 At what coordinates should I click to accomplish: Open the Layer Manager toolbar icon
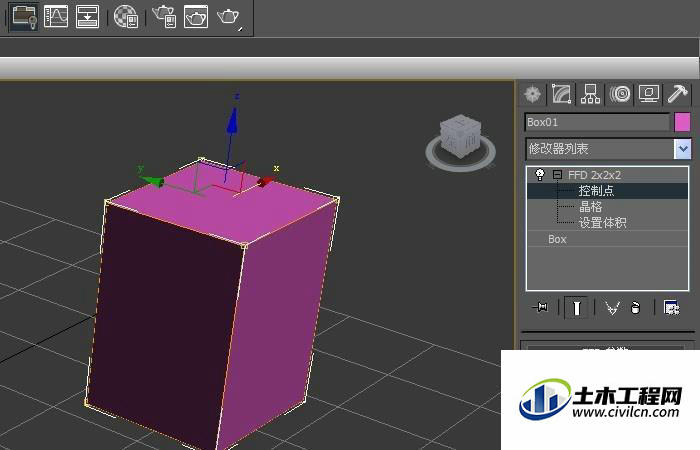pyautogui.click(x=24, y=17)
